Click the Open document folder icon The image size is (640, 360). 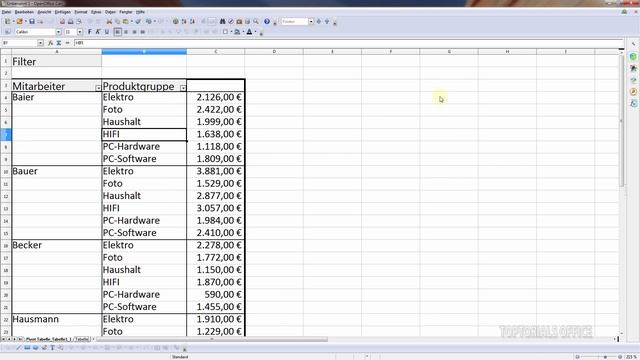[19, 21]
